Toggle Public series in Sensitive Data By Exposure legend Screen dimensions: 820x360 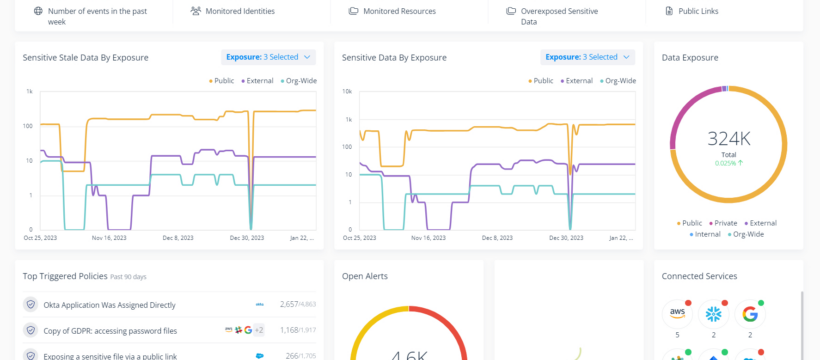(541, 81)
